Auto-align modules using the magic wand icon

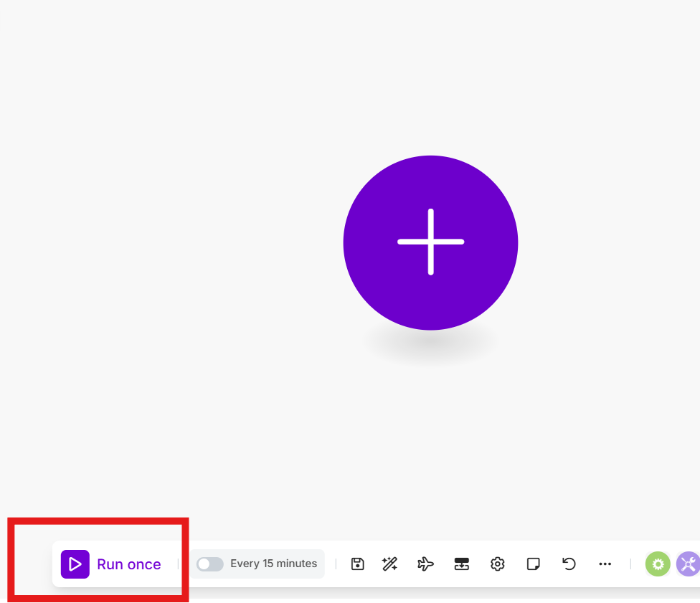tap(390, 564)
